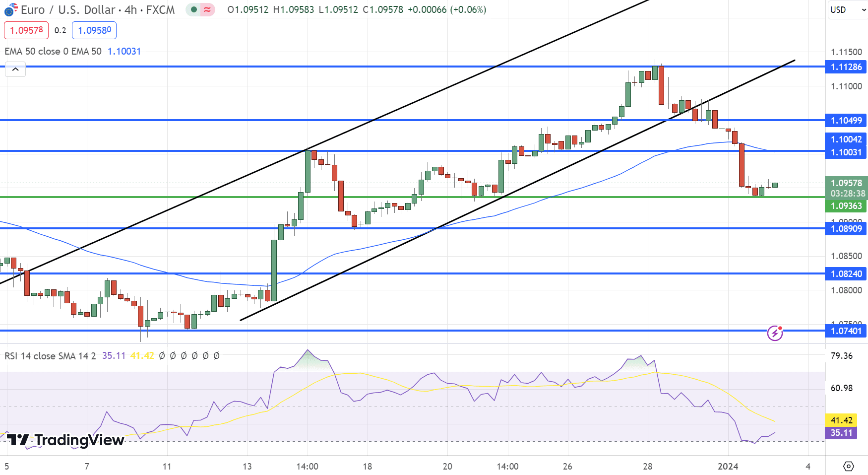This screenshot has height=475, width=868.
Task: Click the open value O1.09512 in header
Action: 248,9
